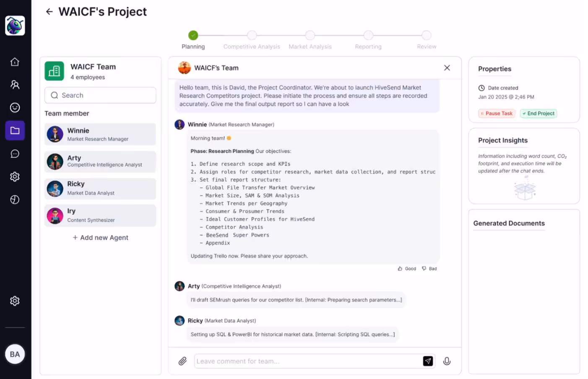The height and width of the screenshot is (379, 588).
Task: Select team member Ricky
Action: 100,188
